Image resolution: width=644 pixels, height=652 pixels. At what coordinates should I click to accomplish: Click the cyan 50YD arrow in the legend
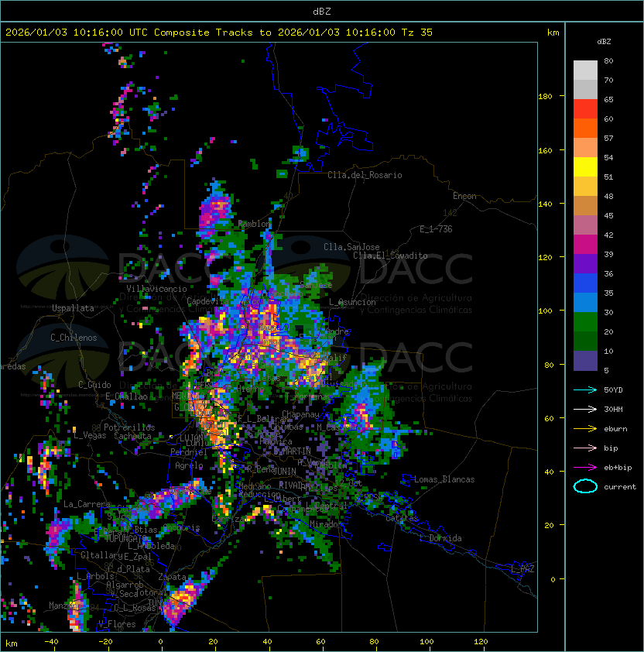585,390
